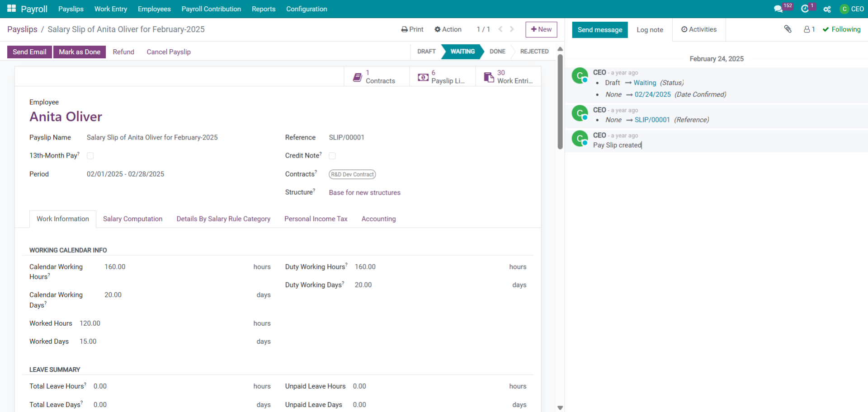
Task: Open the Work Entries smart button
Action: point(508,77)
